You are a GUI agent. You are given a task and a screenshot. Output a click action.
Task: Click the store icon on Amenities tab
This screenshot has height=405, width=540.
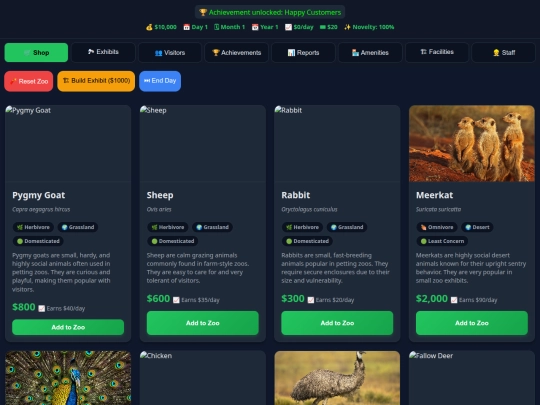[x=355, y=52]
